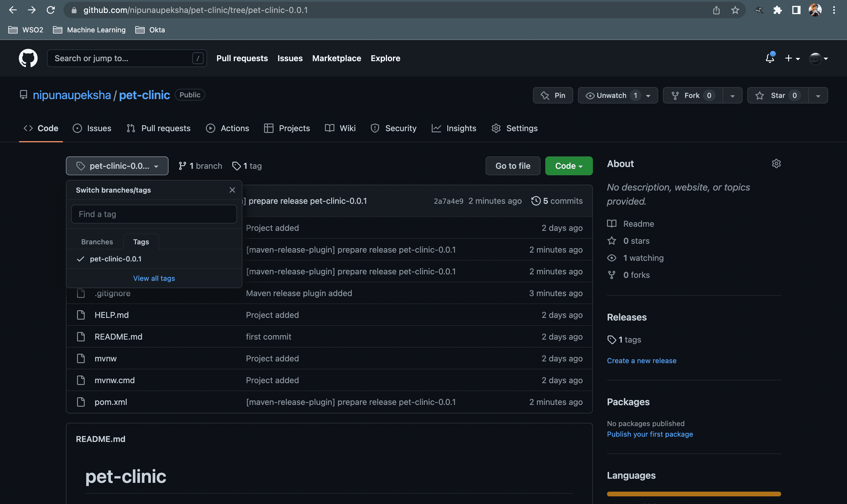Image resolution: width=847 pixels, height=504 pixels.
Task: Open the Security tab
Action: 394,128
